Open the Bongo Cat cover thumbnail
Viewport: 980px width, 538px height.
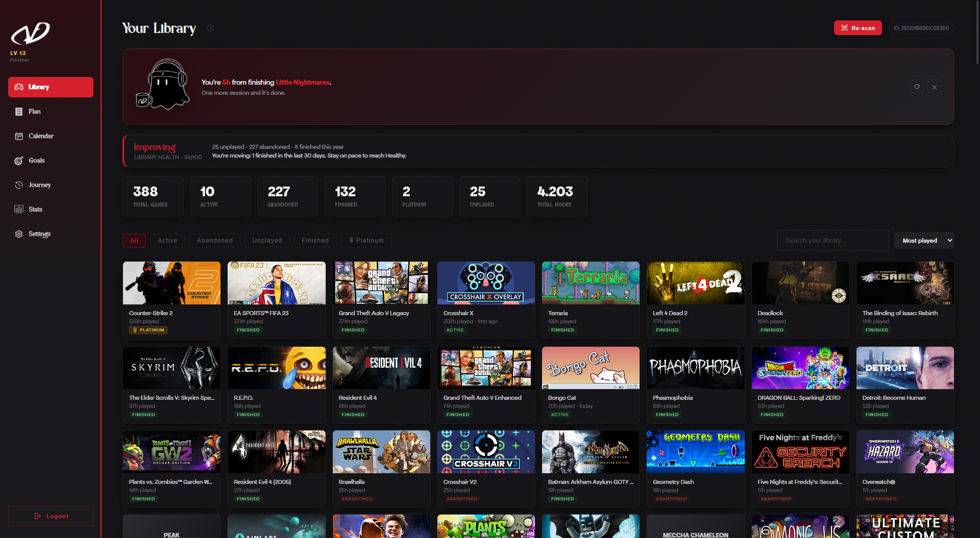pyautogui.click(x=591, y=368)
